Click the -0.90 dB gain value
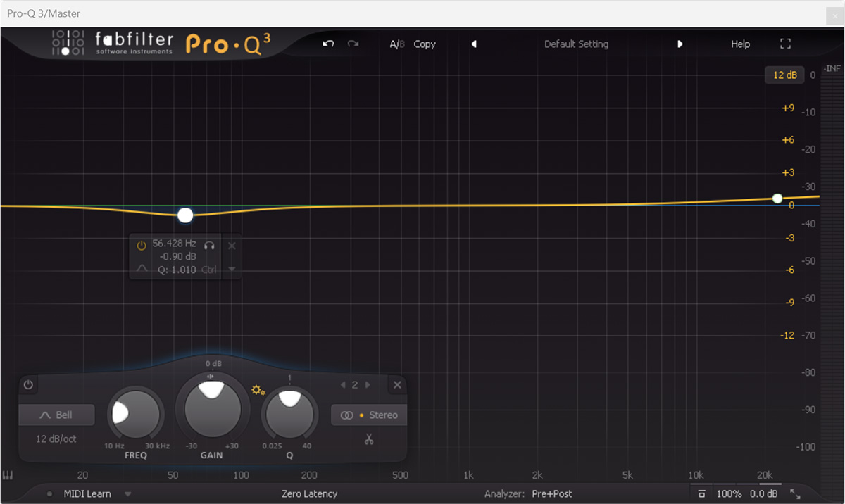845x504 pixels. pos(177,256)
